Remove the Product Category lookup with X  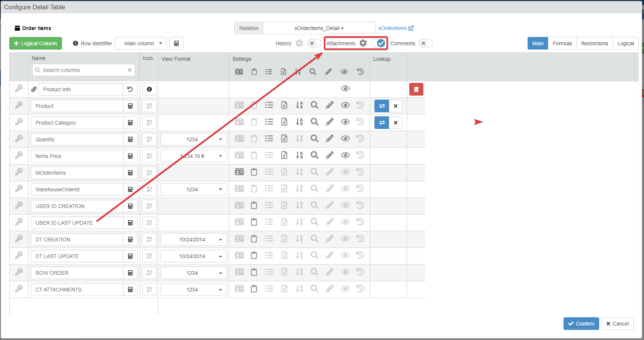coord(396,123)
